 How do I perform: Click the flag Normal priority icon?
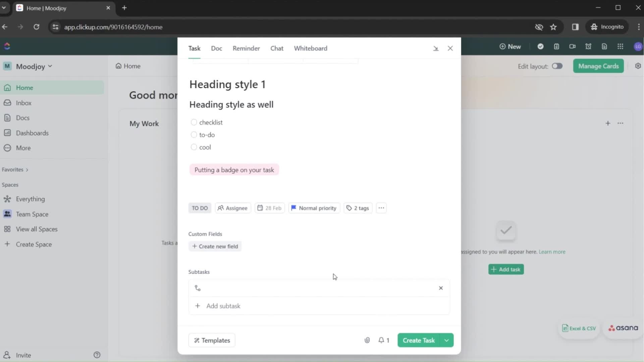point(293,208)
